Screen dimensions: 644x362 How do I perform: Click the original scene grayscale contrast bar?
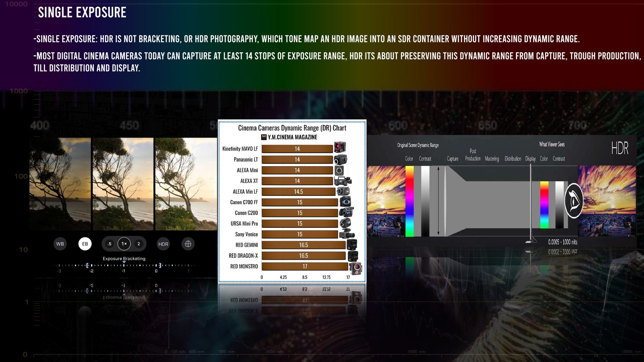coord(425,201)
